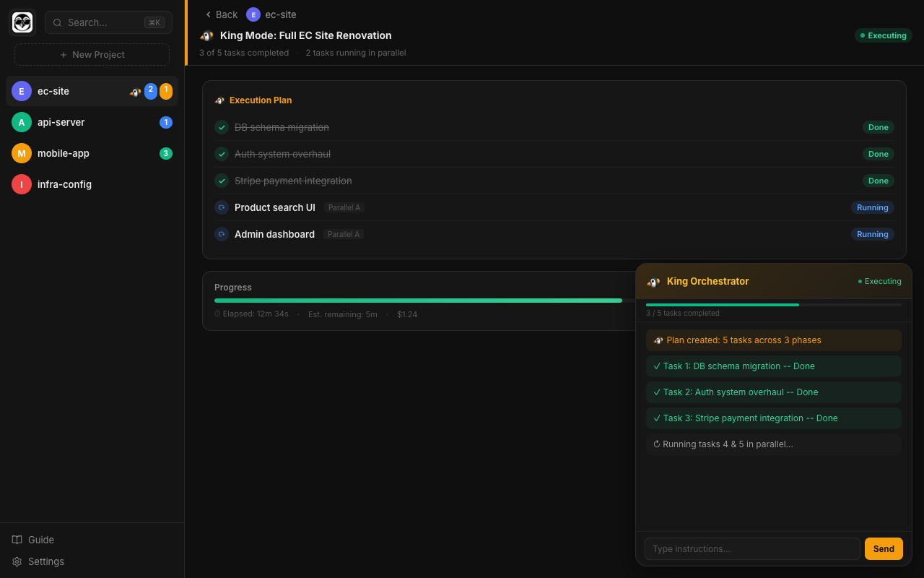This screenshot has height=578, width=924.
Task: Click the New Project button
Action: (x=92, y=54)
